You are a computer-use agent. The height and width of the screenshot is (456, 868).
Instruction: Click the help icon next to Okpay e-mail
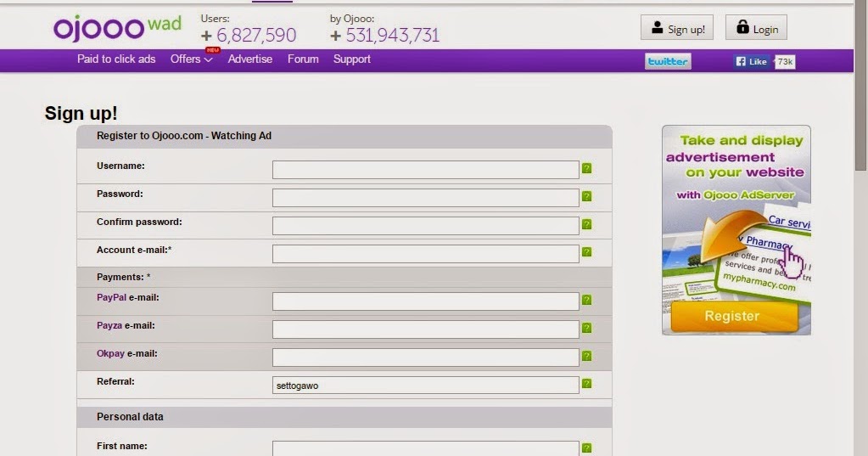[x=587, y=356]
